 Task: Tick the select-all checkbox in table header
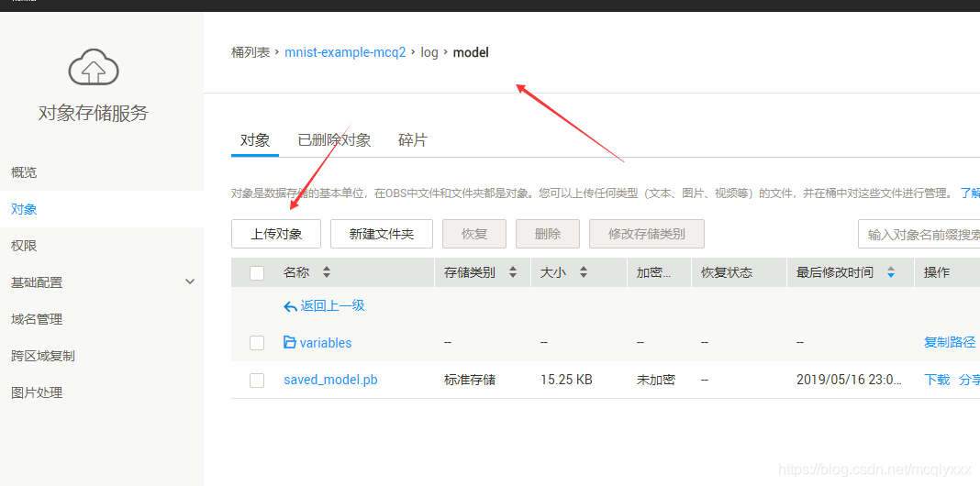[x=257, y=273]
